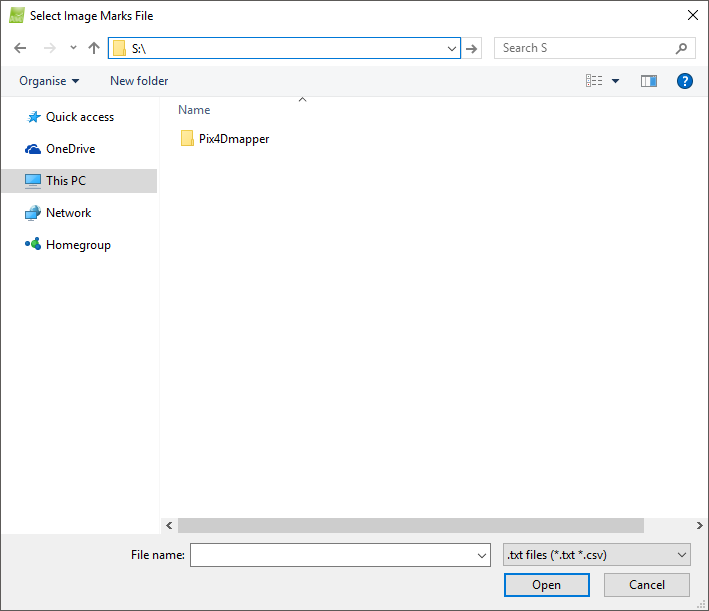The height and width of the screenshot is (611, 709).
Task: Select the Pix4Dmapper folder
Action: coord(233,139)
